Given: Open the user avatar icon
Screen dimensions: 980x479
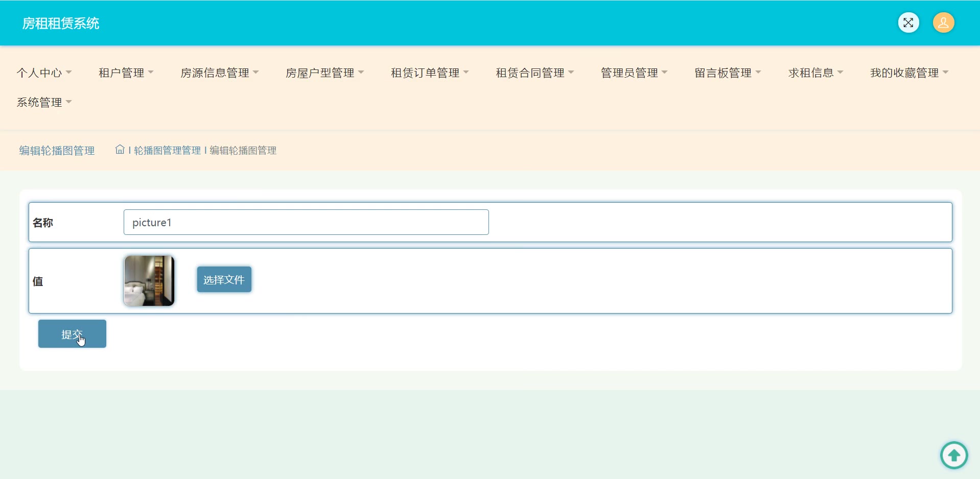Looking at the screenshot, I should point(943,22).
